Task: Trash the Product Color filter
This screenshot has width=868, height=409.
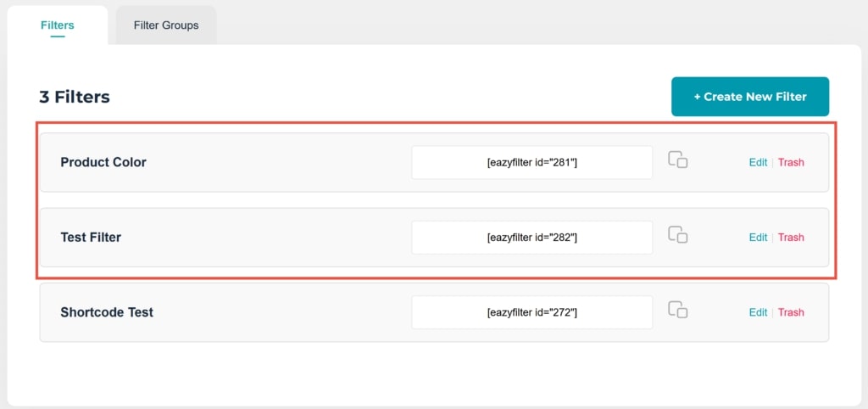Action: 791,162
